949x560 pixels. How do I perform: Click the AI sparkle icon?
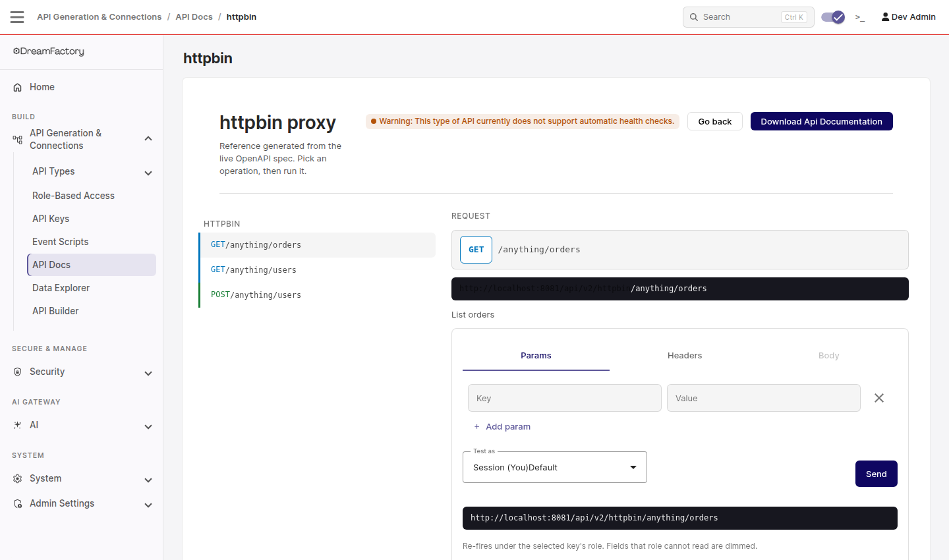pyautogui.click(x=18, y=425)
